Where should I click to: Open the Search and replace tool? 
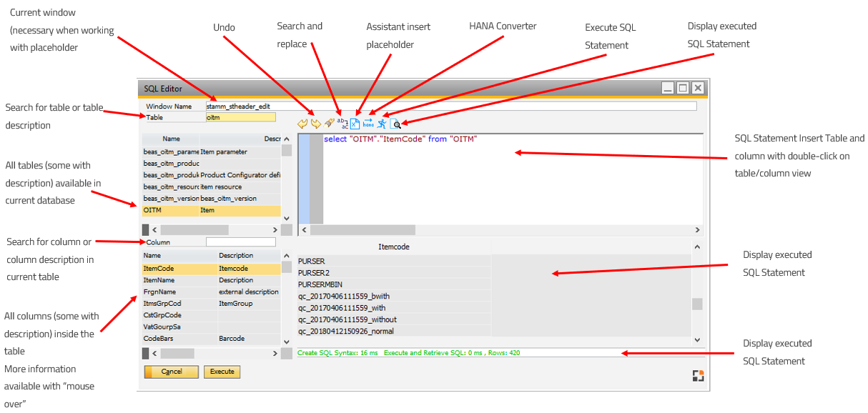342,122
